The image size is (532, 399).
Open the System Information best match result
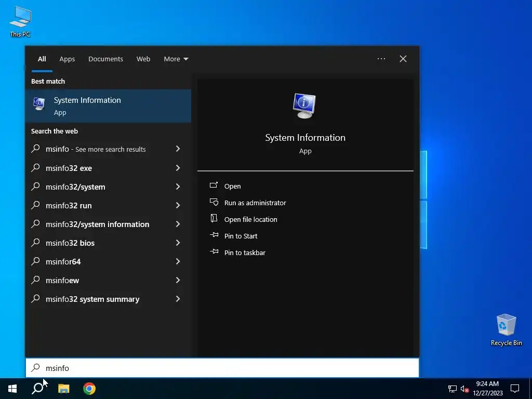click(108, 106)
